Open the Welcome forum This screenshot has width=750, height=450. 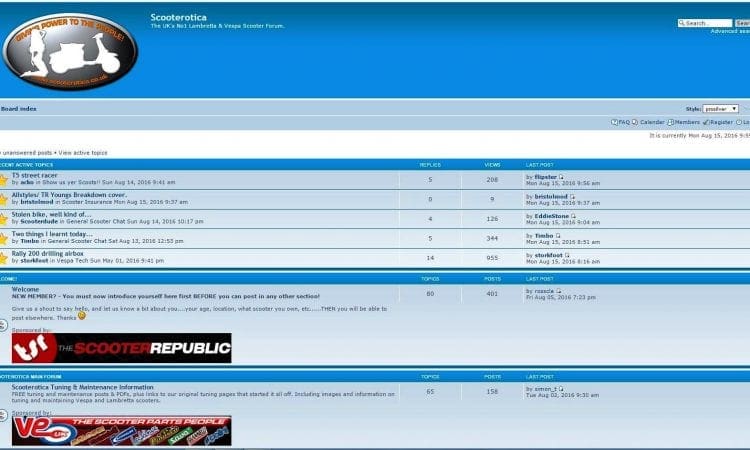tap(25, 289)
